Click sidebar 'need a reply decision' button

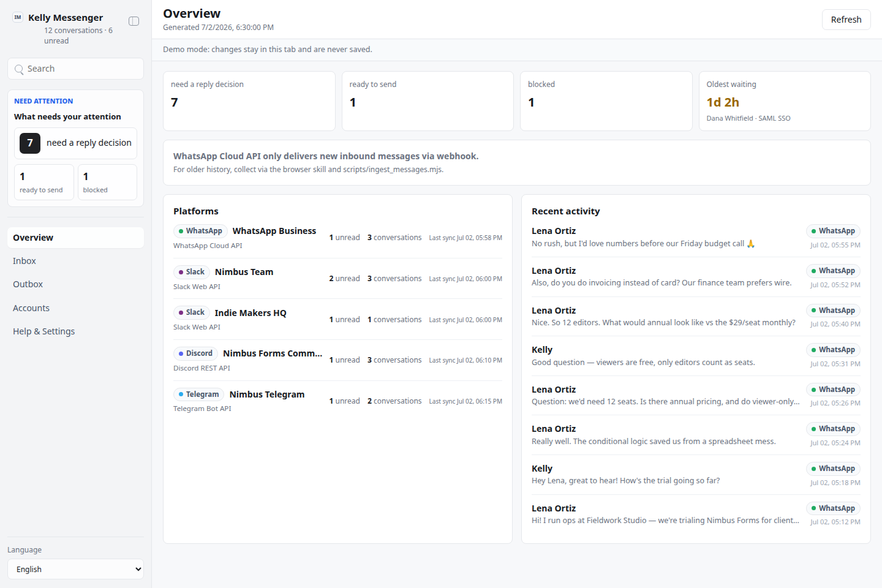tap(75, 143)
